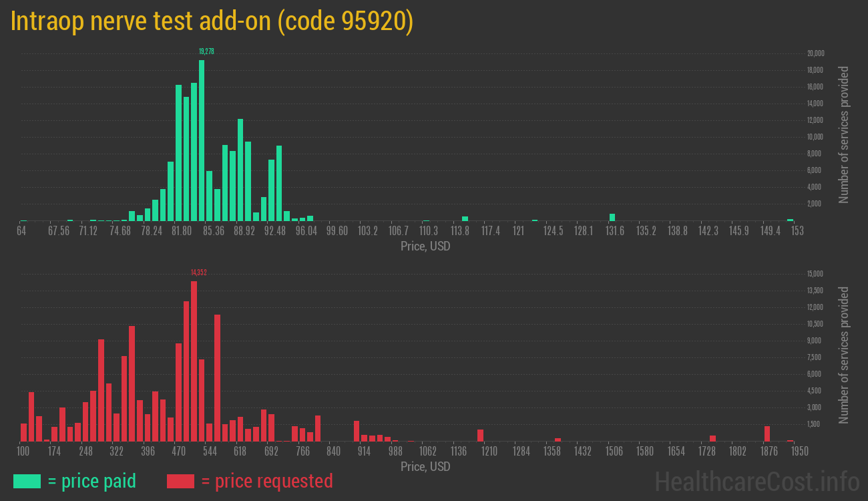
Task: Click the "Price, USD" label under red chart
Action: coord(425,466)
